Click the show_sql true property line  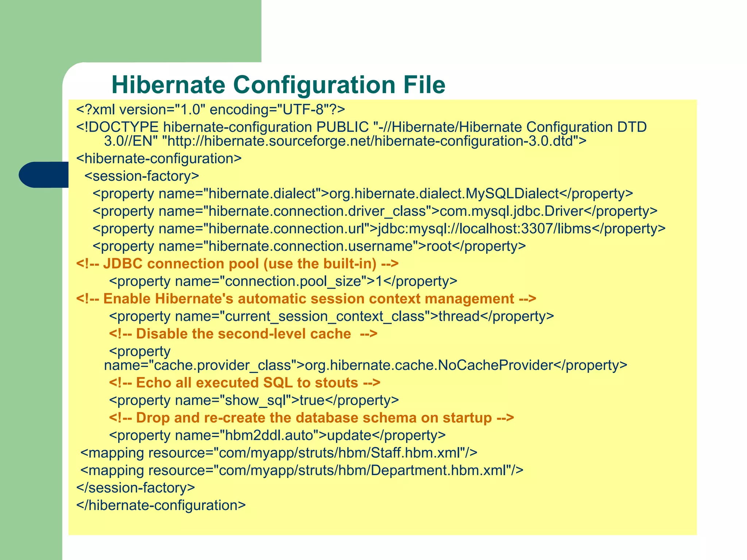point(254,400)
